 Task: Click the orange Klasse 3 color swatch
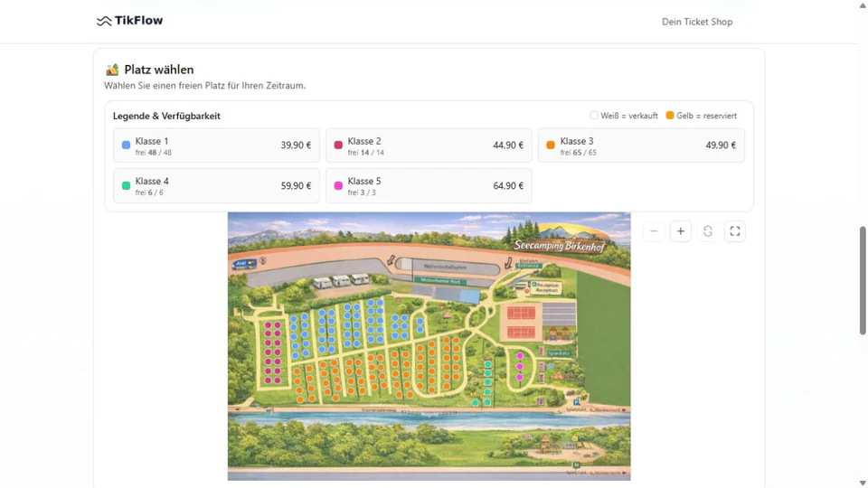551,145
